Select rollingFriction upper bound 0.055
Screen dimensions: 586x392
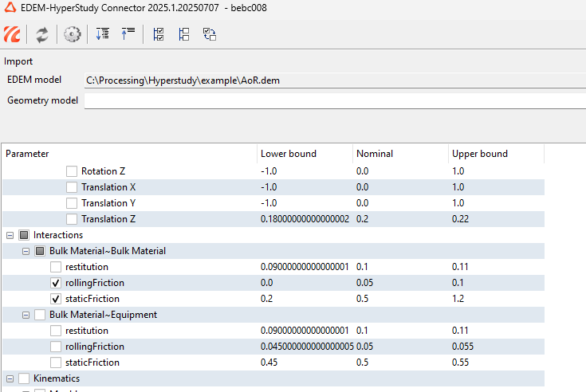click(462, 347)
